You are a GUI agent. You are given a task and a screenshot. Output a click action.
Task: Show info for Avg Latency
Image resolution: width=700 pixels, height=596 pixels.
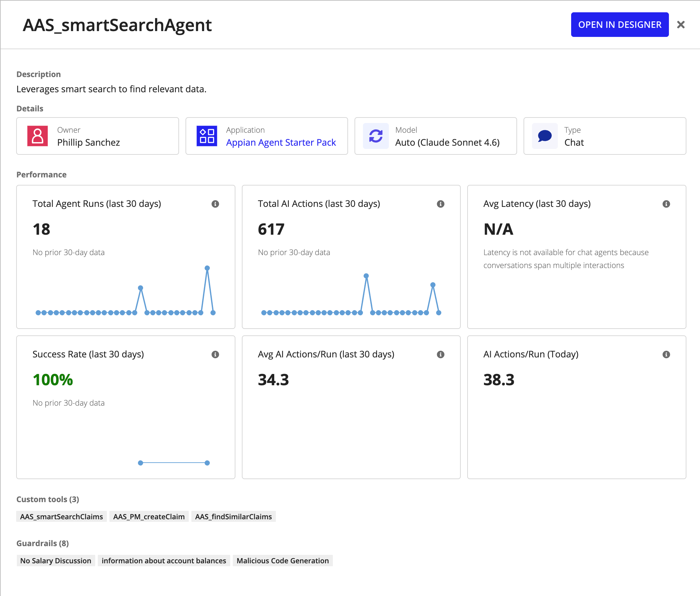pos(666,204)
